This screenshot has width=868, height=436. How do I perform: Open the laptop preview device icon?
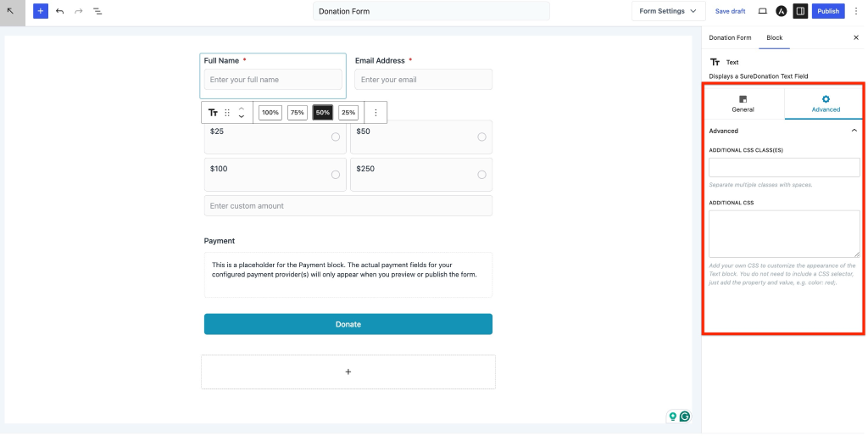tap(762, 11)
